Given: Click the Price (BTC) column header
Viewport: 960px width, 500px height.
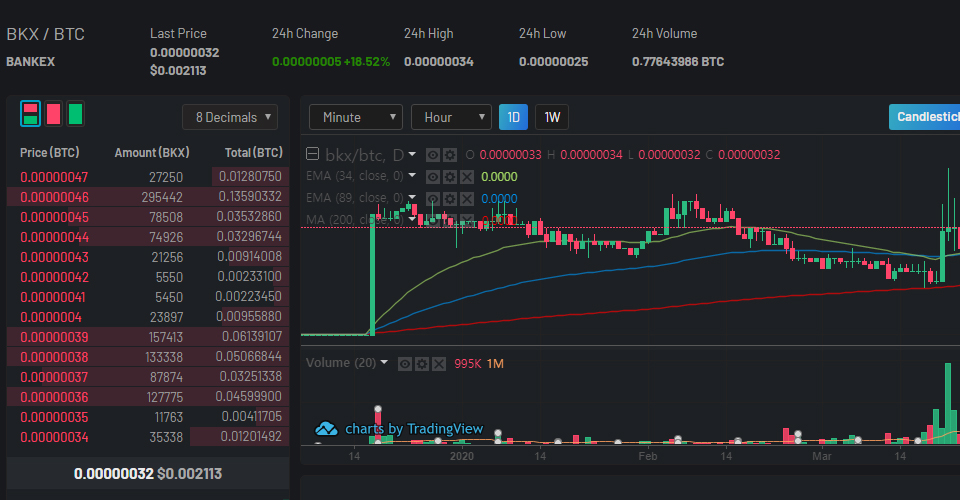Looking at the screenshot, I should click(x=50, y=152).
